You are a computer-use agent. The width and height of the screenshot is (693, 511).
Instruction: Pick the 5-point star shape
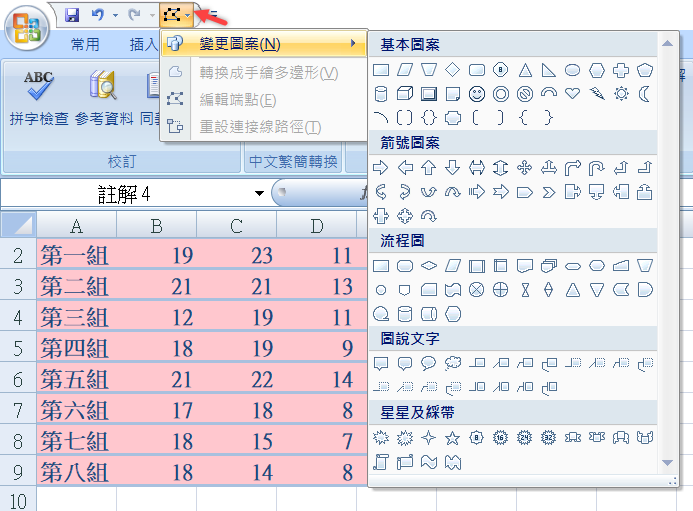[x=453, y=438]
